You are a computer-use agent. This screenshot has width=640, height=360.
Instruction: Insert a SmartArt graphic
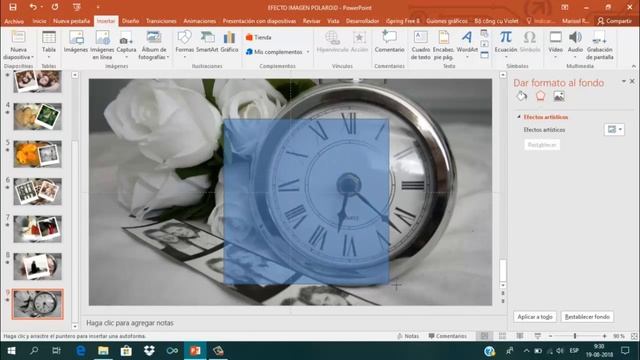coord(207,42)
